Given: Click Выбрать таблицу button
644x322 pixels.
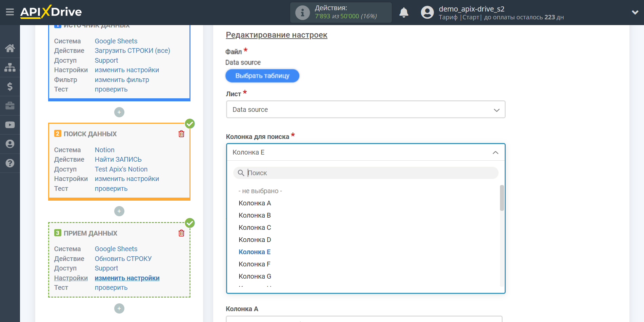Looking at the screenshot, I should coord(262,76).
